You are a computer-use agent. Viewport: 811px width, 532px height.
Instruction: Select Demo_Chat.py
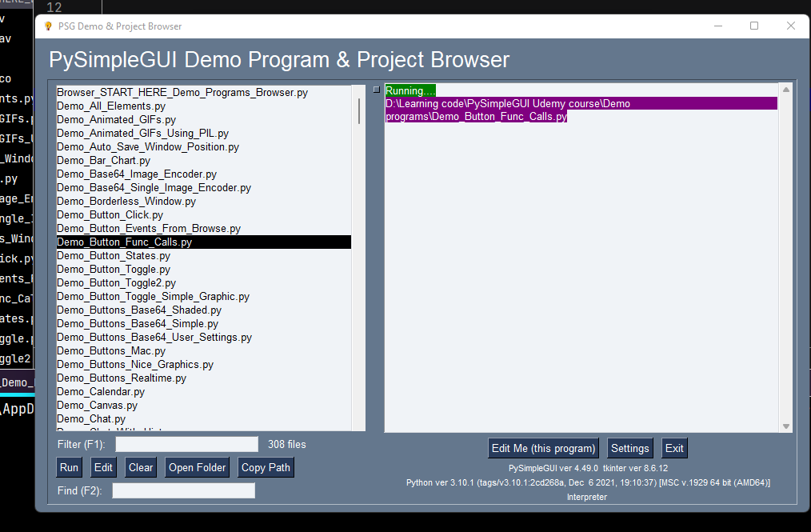(x=204, y=418)
